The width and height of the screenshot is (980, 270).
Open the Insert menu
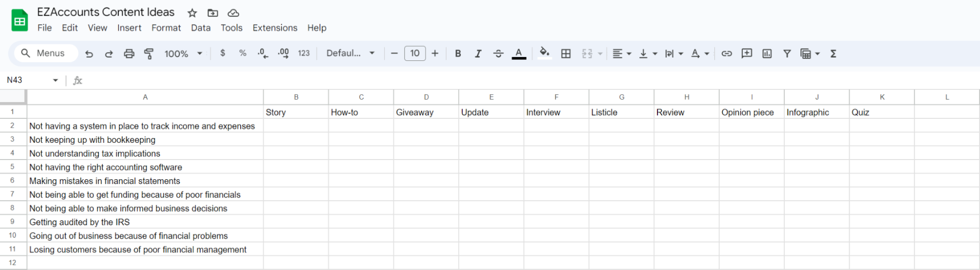(129, 28)
